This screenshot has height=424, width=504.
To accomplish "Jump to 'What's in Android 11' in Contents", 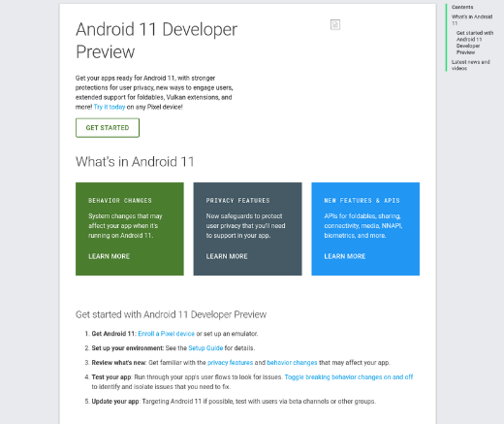I will point(472,19).
